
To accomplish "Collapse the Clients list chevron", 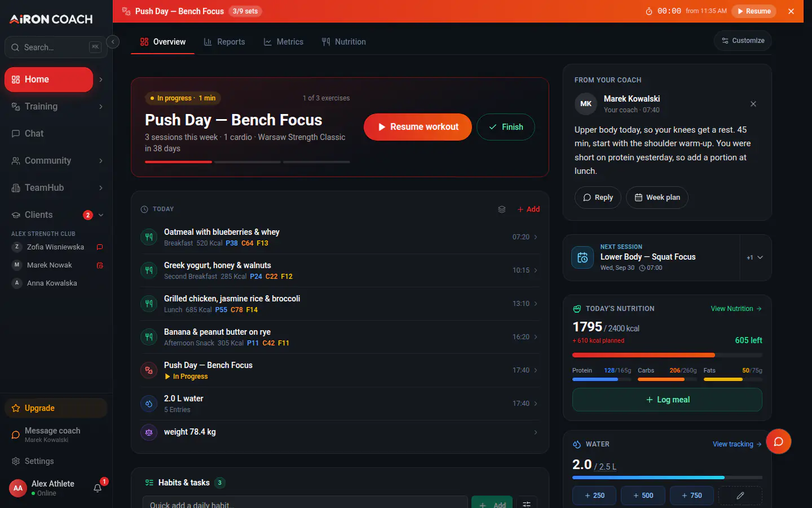I will pyautogui.click(x=101, y=215).
